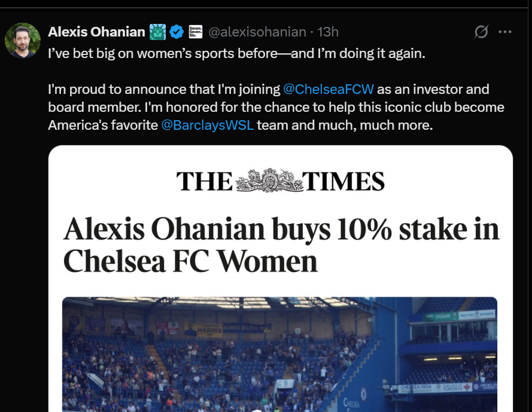Follow the @ChelseaFCW mention link

click(329, 90)
